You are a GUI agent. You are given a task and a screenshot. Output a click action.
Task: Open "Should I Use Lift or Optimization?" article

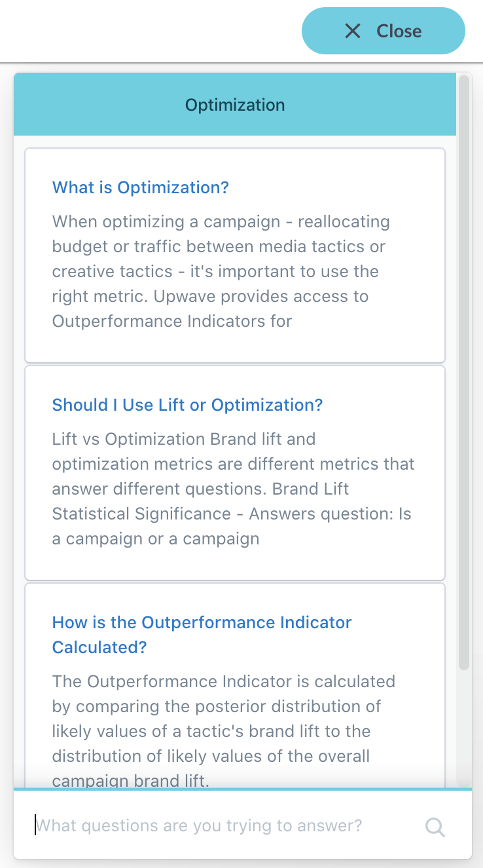pos(188,405)
